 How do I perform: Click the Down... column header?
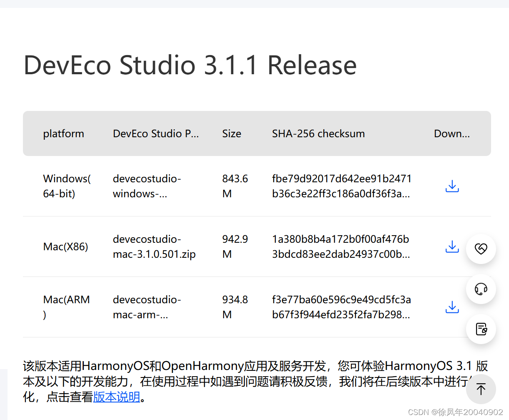pos(452,133)
